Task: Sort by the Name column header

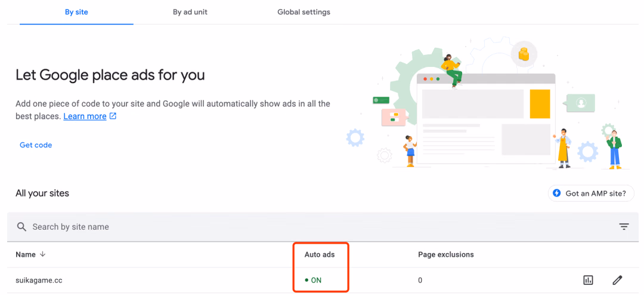Action: click(x=26, y=254)
